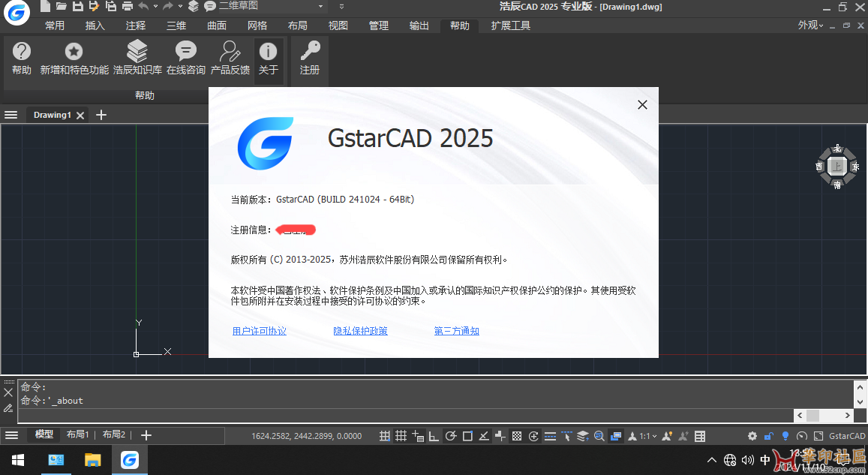Click the Redo arrow icon

[x=168, y=6]
